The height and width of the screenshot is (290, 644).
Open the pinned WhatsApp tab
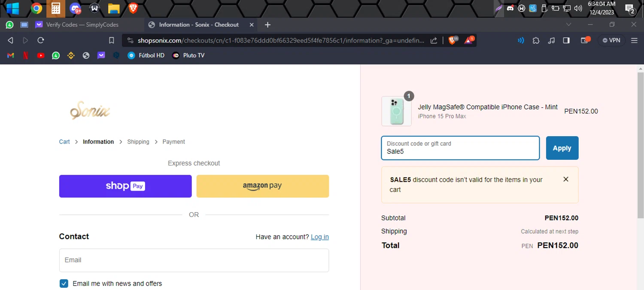(9, 25)
